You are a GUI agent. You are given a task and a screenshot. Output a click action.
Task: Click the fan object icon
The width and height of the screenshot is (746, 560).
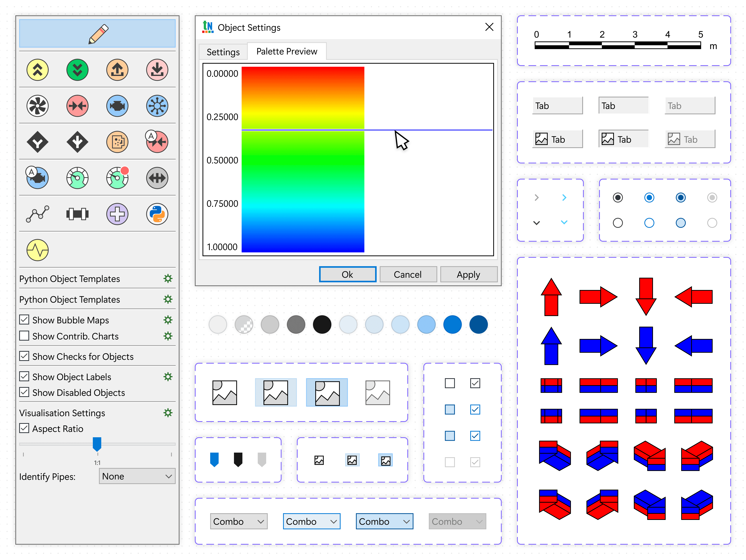[37, 106]
